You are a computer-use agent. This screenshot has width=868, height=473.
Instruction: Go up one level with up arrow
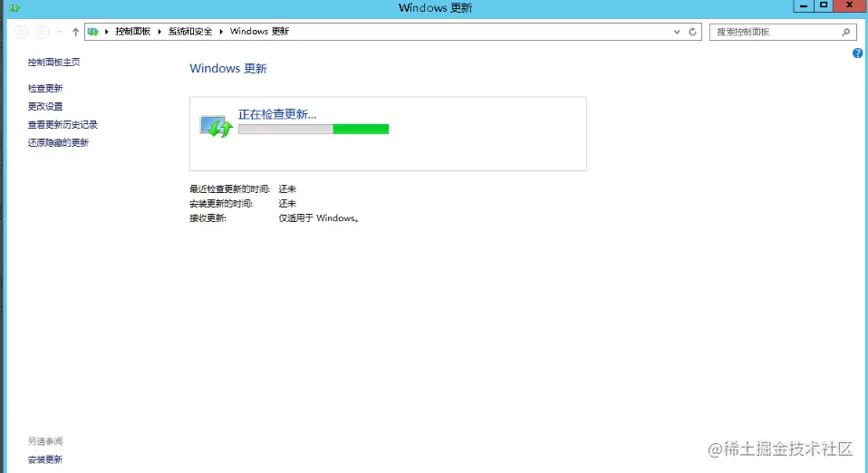(75, 32)
